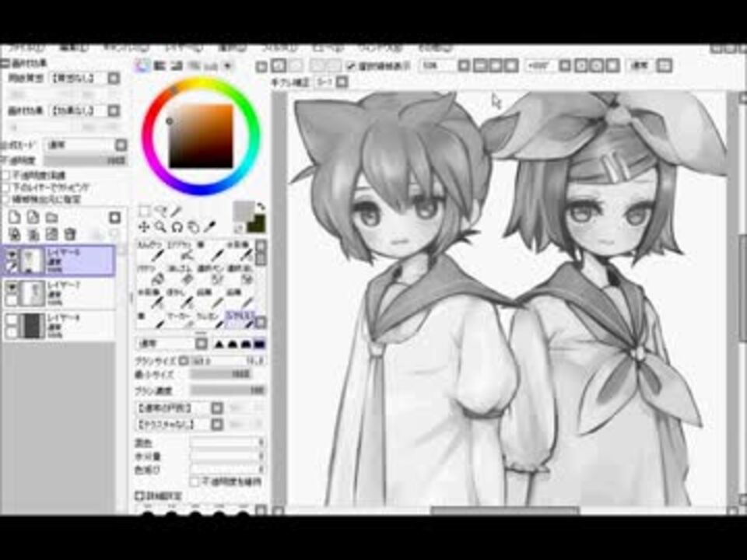Viewport: 747px width, 560px height.
Task: Create a new layer folder
Action: coord(51,218)
